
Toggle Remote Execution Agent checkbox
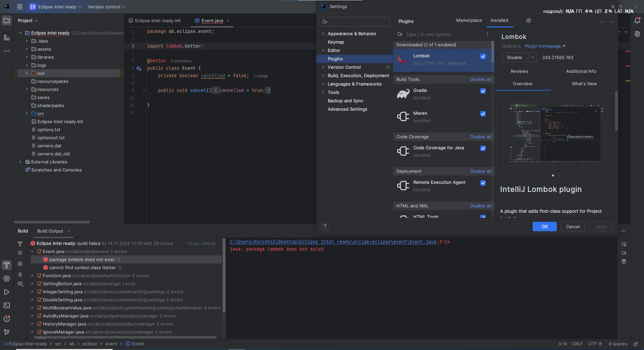[483, 183]
